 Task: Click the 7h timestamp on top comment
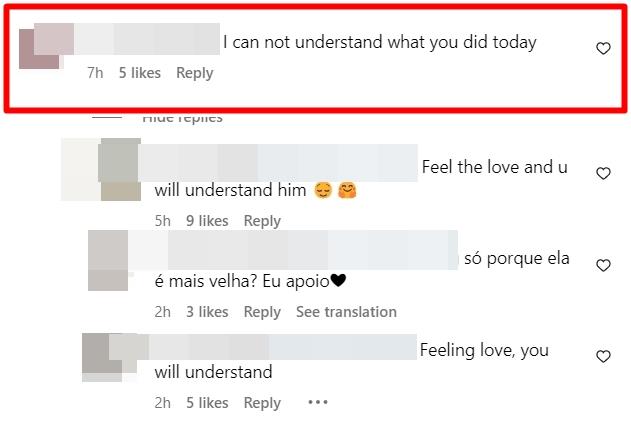95,73
